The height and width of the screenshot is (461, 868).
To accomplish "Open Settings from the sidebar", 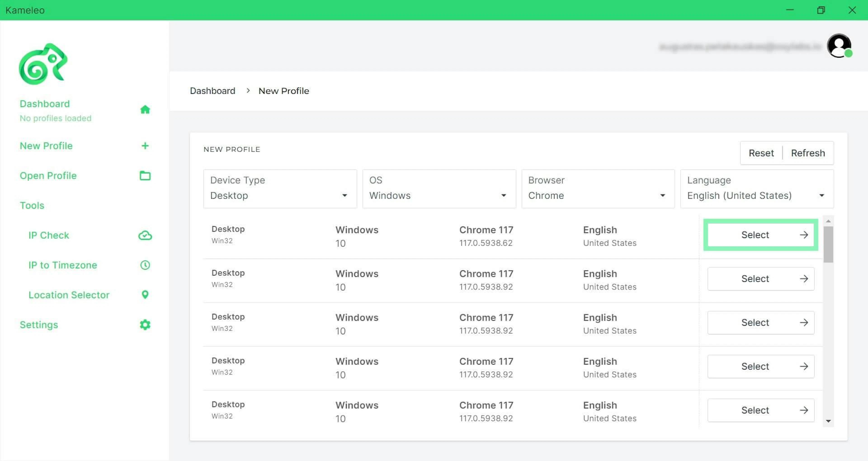I will click(39, 325).
